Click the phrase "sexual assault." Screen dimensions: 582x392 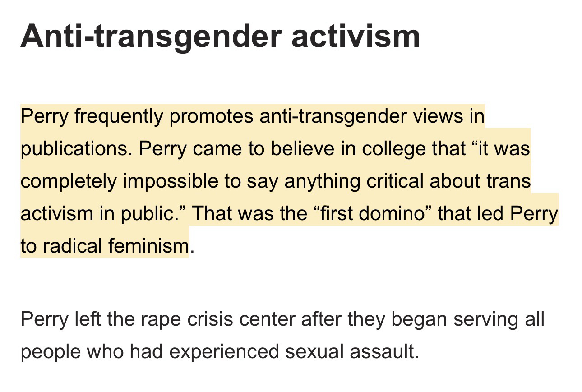coord(352,352)
